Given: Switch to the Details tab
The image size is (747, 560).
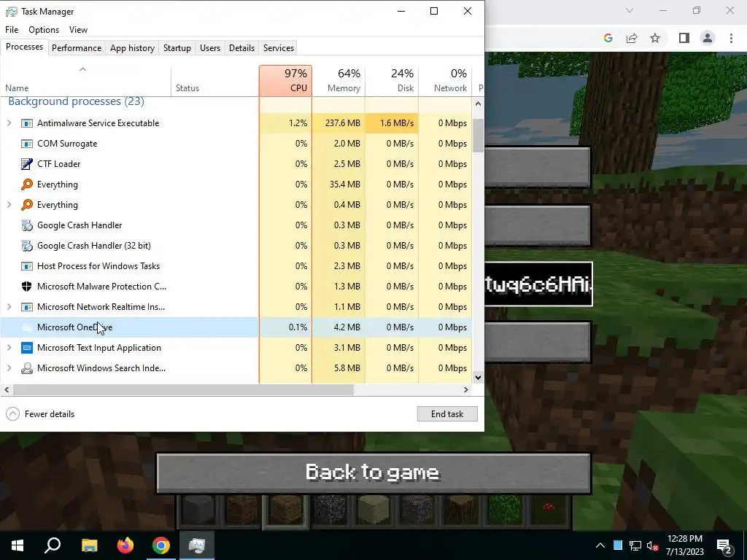Looking at the screenshot, I should pyautogui.click(x=241, y=48).
